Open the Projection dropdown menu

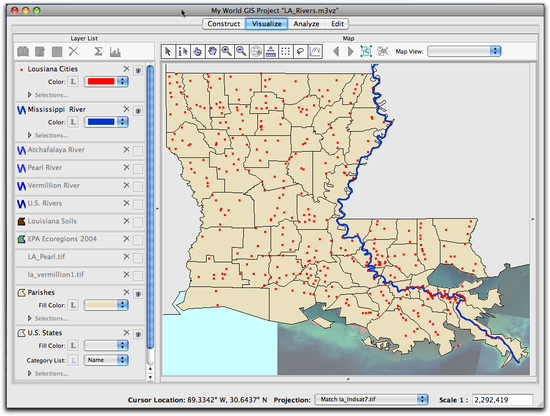pyautogui.click(x=371, y=400)
